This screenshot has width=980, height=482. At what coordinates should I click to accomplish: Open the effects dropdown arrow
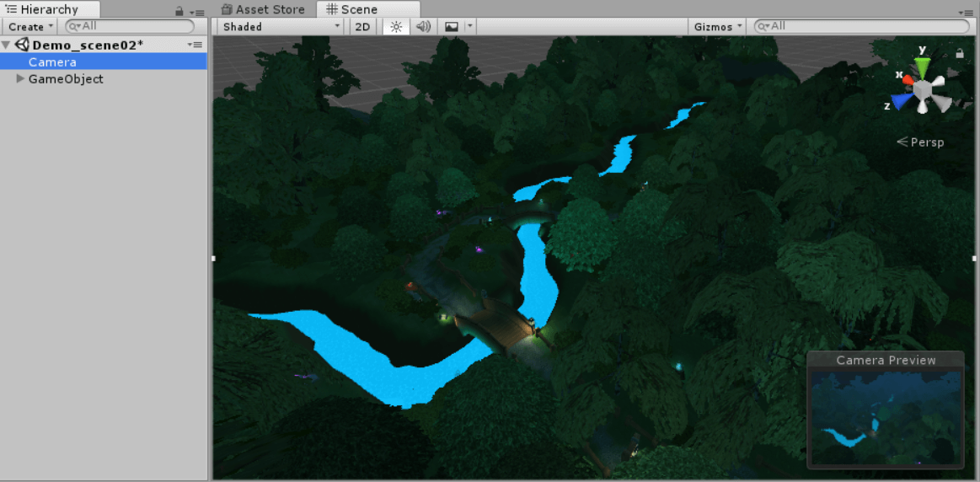point(470,27)
